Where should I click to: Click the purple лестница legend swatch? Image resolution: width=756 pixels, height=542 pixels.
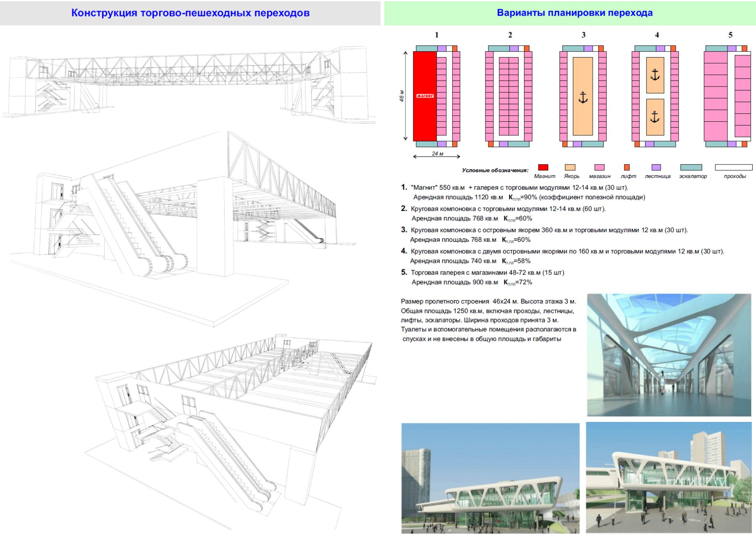tap(656, 167)
